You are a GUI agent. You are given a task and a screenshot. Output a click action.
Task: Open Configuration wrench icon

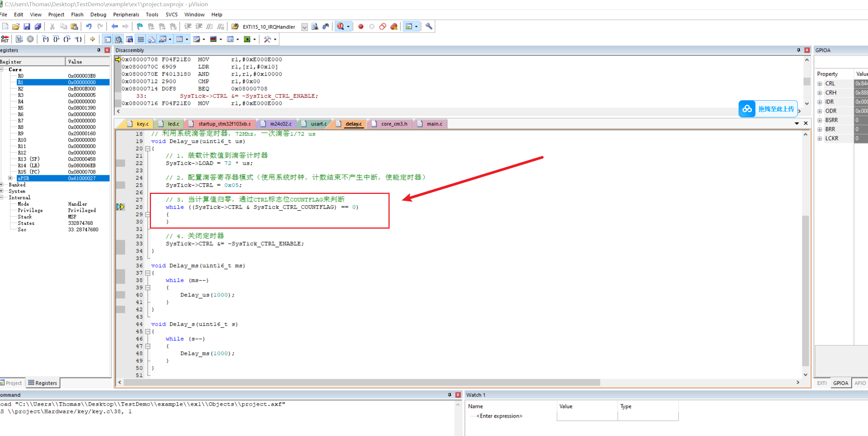point(429,26)
